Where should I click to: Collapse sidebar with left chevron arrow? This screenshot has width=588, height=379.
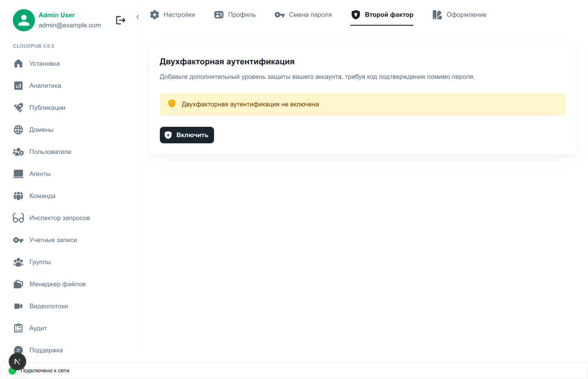click(137, 17)
